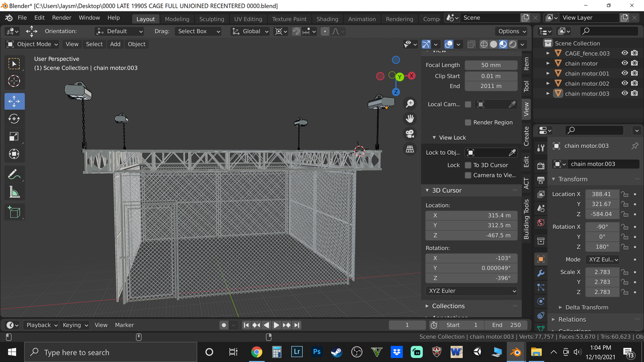Select the Add Cube tool
The height and width of the screenshot is (362, 644).
point(14,213)
